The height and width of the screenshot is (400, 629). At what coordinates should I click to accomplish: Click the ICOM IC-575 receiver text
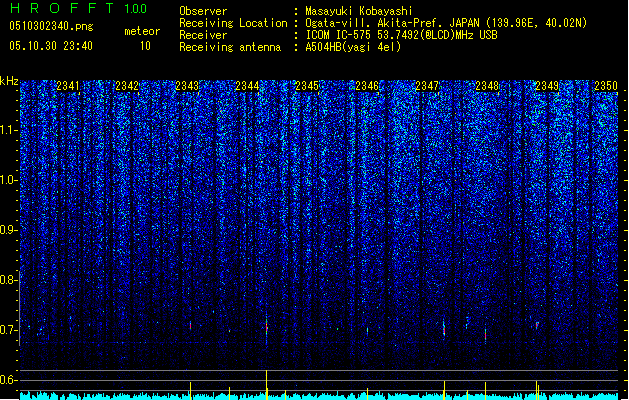[x=401, y=35]
